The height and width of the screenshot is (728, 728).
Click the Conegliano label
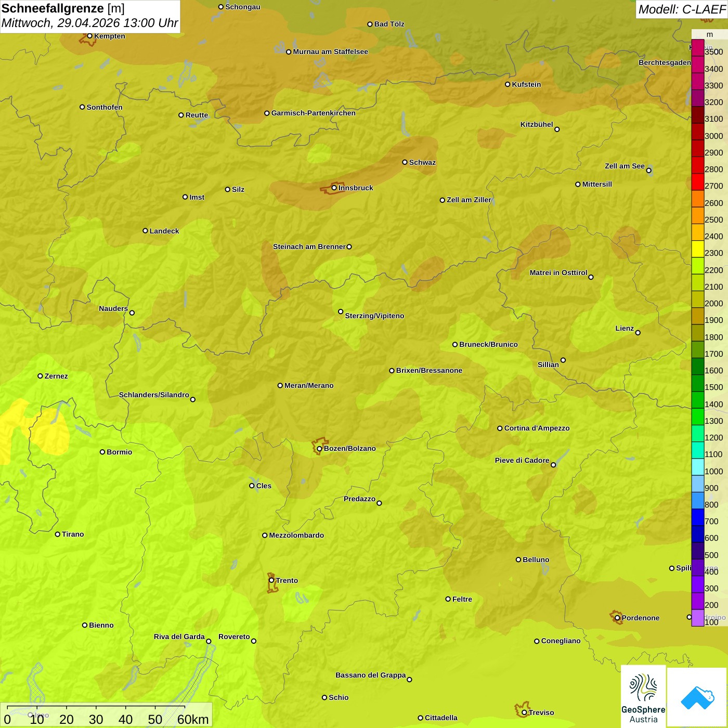561,641
